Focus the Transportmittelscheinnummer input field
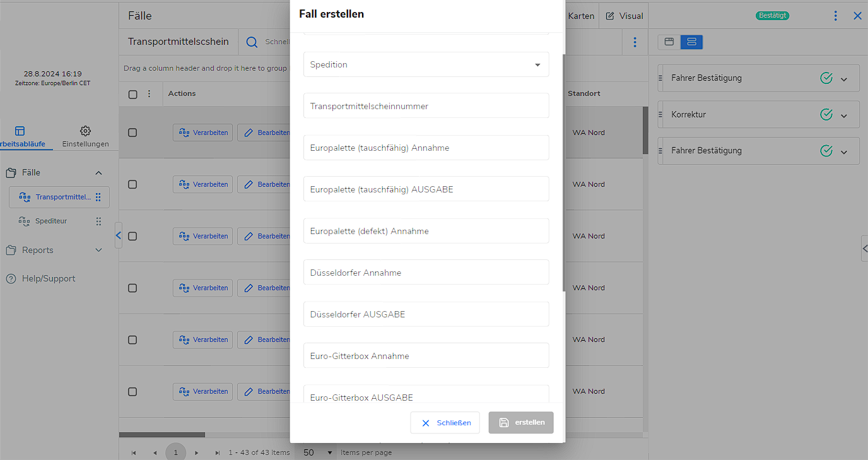Image resolution: width=868 pixels, height=460 pixels. pyautogui.click(x=426, y=106)
